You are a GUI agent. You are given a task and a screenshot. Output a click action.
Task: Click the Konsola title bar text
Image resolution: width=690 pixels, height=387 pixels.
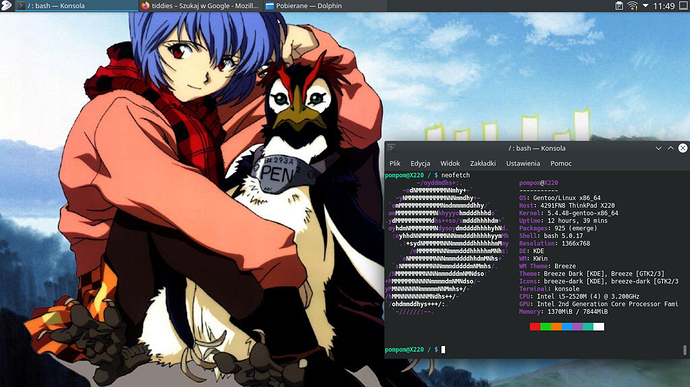coord(536,148)
